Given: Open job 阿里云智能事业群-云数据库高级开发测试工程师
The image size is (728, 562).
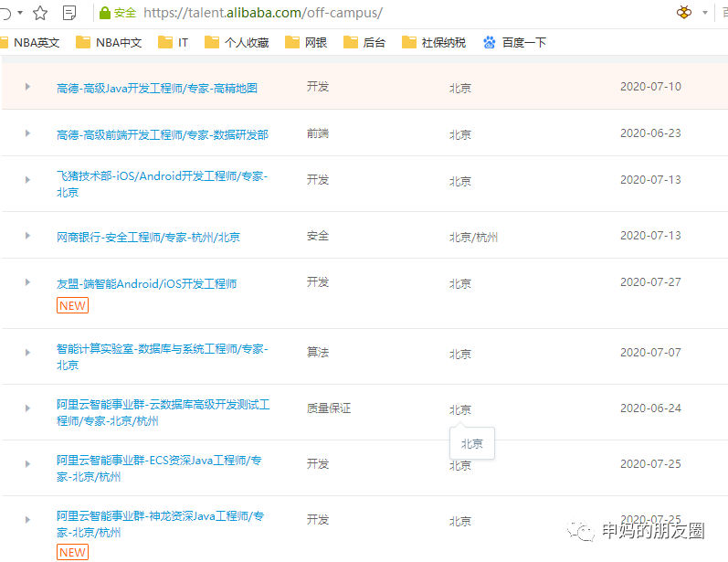Looking at the screenshot, I should click(163, 412).
